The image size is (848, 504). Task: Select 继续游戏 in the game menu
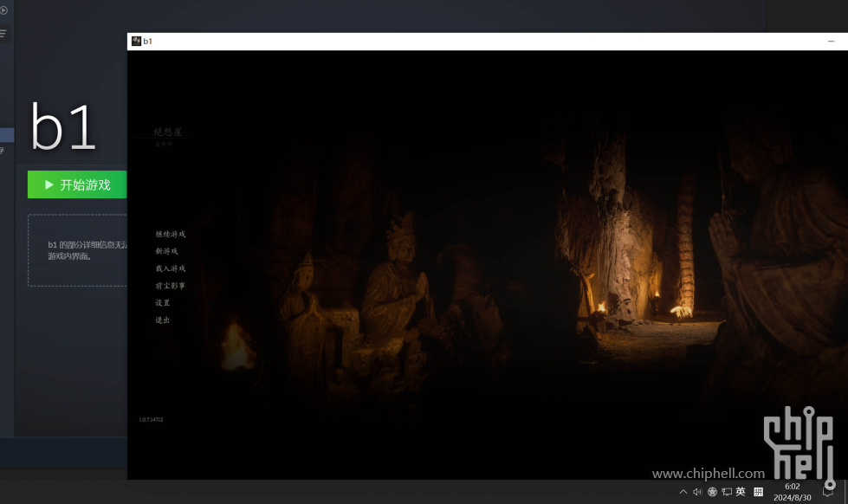(x=171, y=234)
